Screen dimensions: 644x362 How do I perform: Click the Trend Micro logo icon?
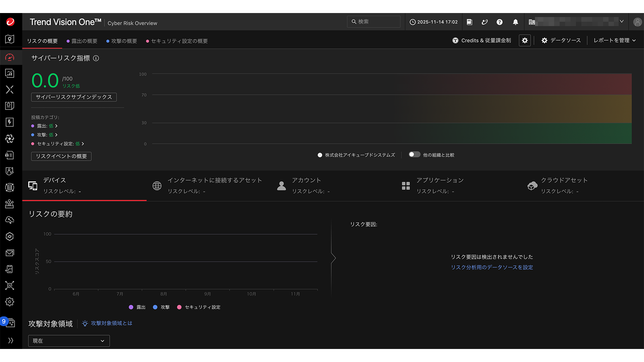click(x=10, y=22)
